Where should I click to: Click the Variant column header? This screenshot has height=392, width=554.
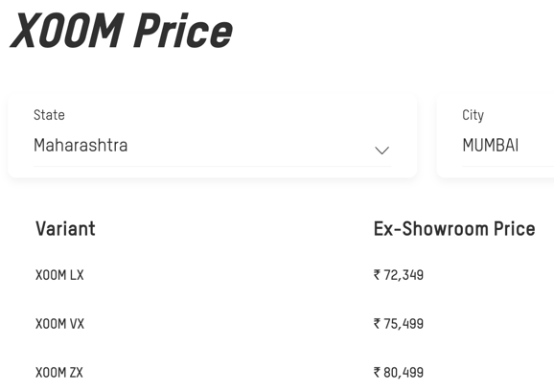point(65,228)
